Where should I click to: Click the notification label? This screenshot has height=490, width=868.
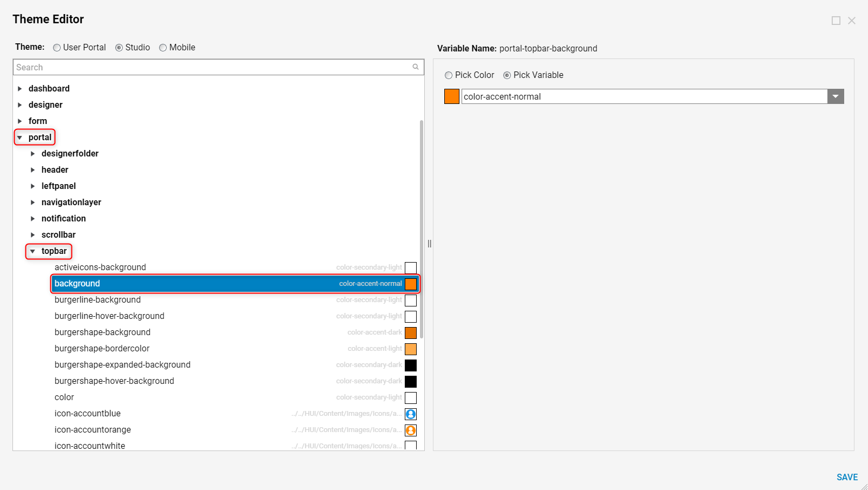click(63, 219)
